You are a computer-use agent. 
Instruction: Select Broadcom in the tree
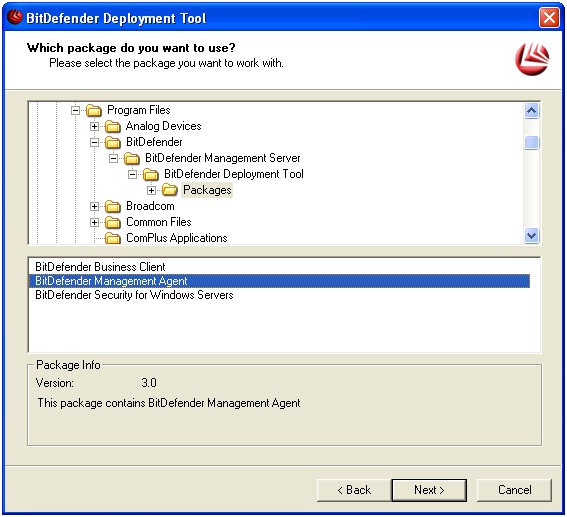click(x=150, y=206)
